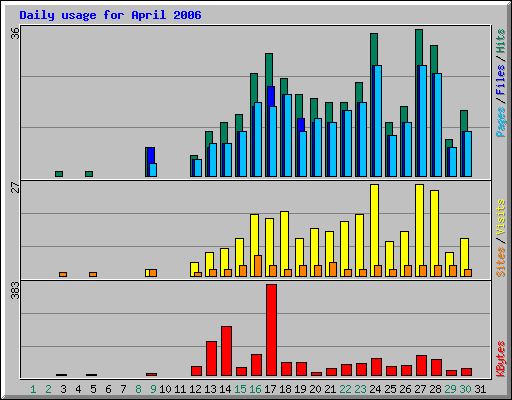
Task: Select day "8" on the x-axis
Action: pos(138,389)
